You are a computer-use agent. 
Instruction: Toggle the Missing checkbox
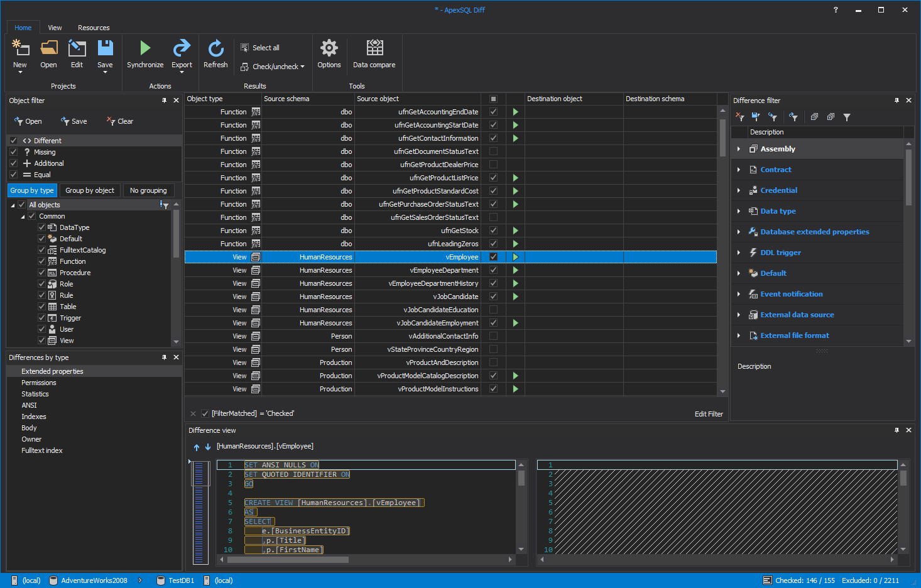point(13,152)
